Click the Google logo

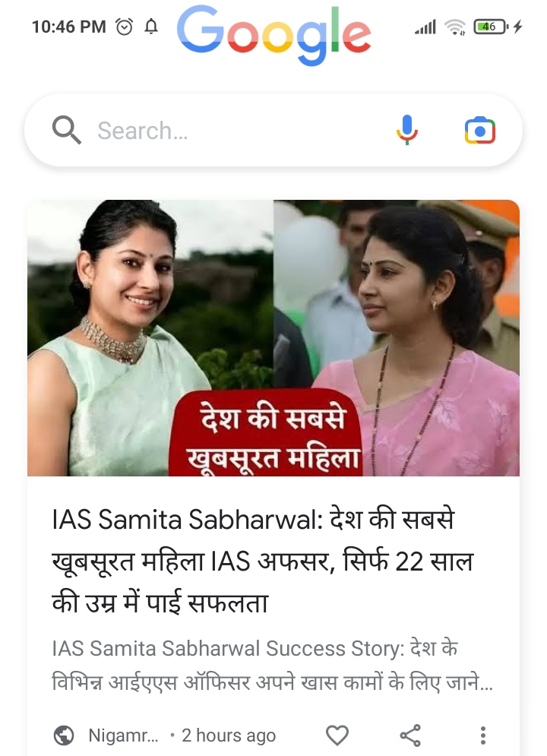tap(273, 35)
